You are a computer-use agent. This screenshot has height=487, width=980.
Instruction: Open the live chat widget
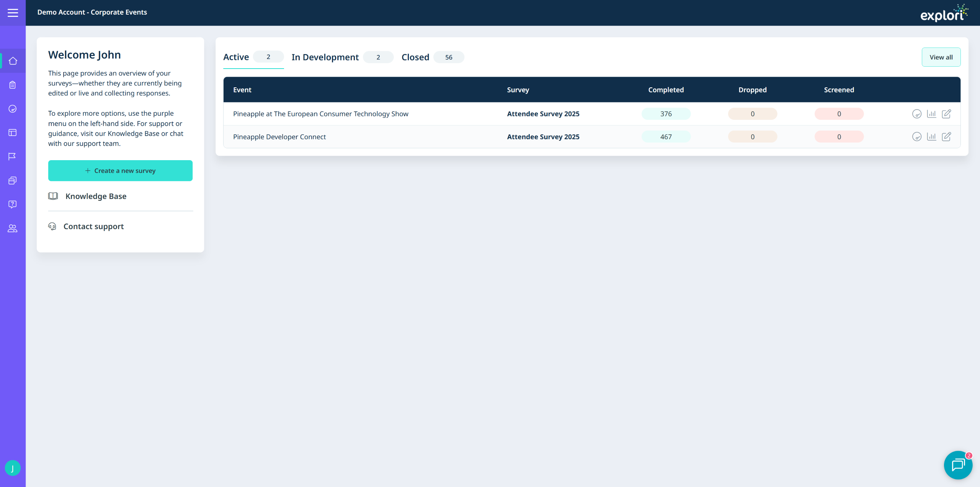(958, 465)
